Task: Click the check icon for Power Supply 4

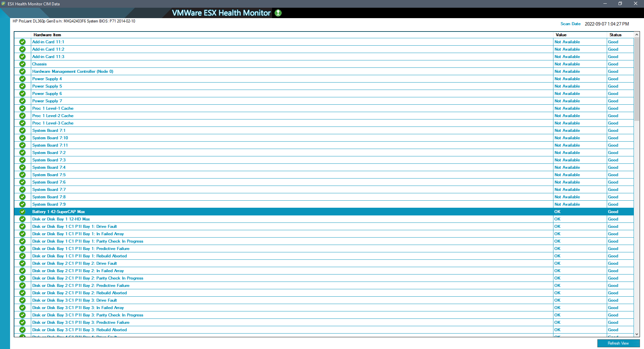Action: coord(22,79)
